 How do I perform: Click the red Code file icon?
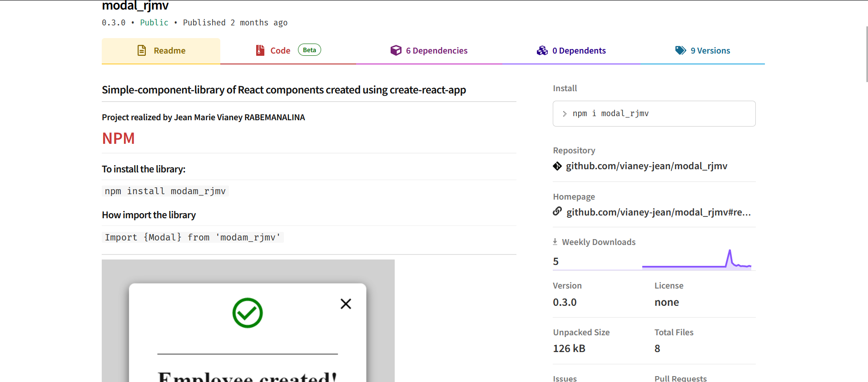pos(260,50)
